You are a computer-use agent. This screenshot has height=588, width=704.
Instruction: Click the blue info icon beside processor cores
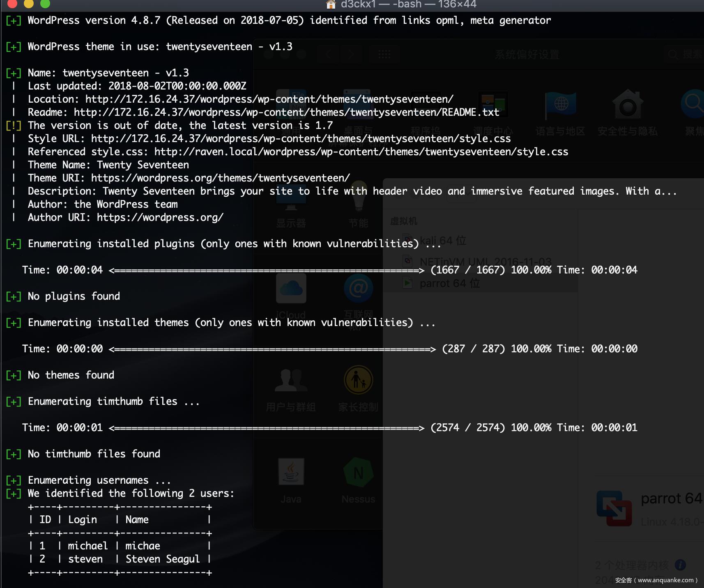(x=680, y=565)
